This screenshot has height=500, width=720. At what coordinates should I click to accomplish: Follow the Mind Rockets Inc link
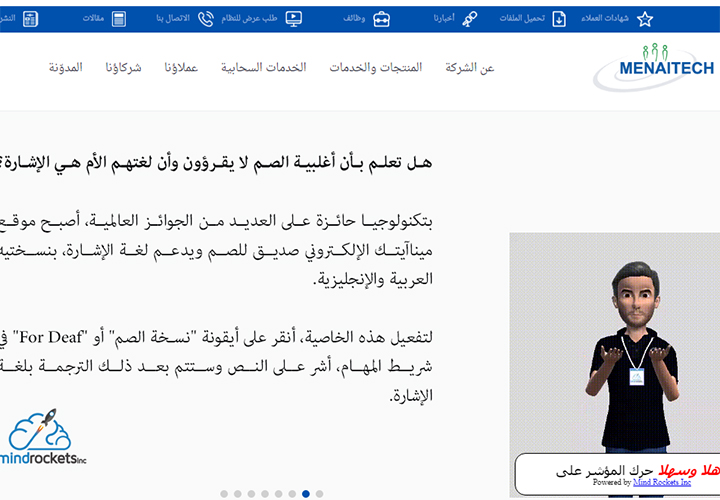[x=662, y=482]
